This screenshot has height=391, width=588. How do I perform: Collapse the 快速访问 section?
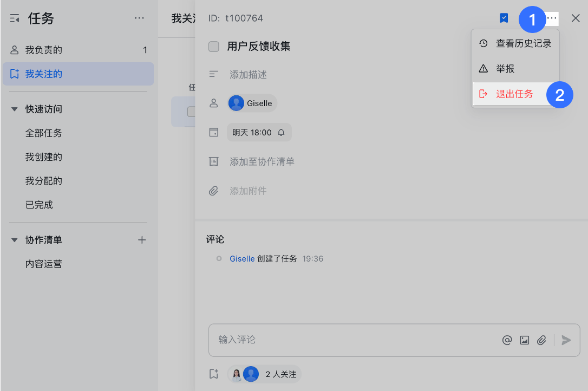pyautogui.click(x=15, y=109)
